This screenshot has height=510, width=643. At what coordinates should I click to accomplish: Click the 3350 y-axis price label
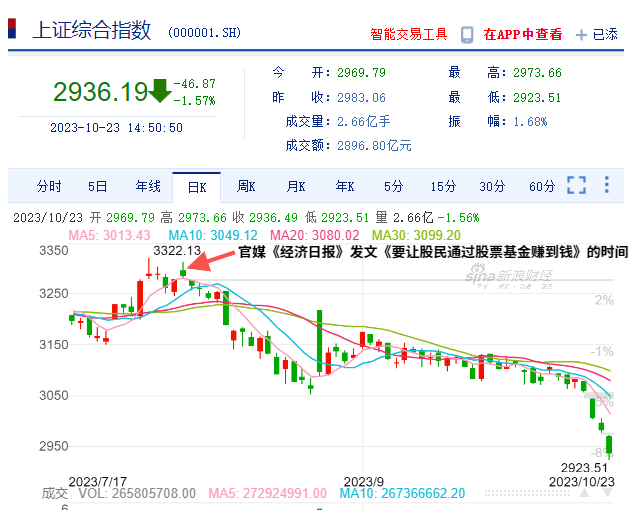53,250
